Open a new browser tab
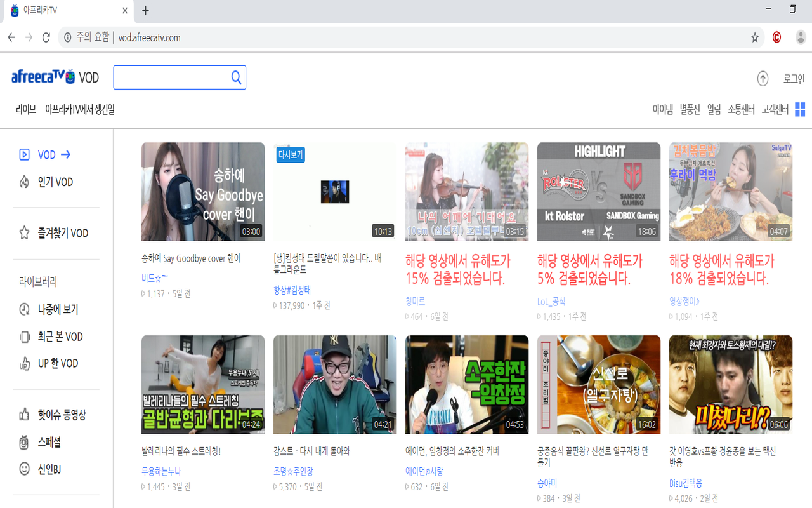The image size is (812, 508). point(145,10)
